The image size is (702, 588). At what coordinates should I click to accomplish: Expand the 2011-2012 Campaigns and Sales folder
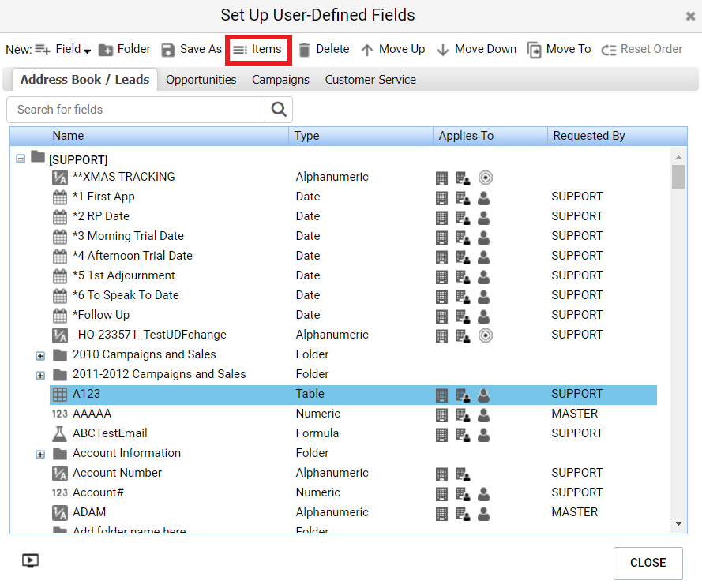pyautogui.click(x=40, y=376)
